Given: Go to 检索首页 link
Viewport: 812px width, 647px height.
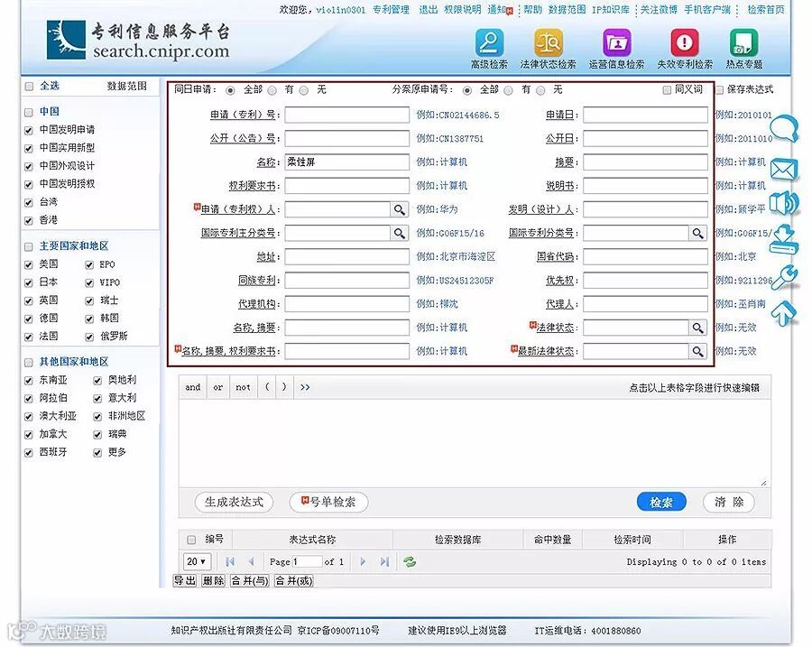Looking at the screenshot, I should coord(766,9).
